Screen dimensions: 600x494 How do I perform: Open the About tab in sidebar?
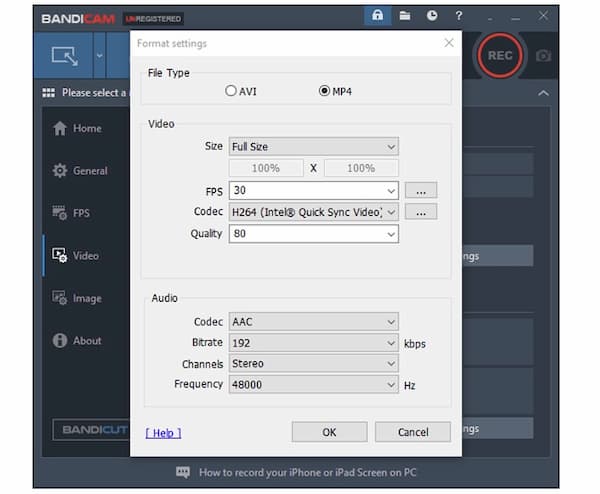77,340
